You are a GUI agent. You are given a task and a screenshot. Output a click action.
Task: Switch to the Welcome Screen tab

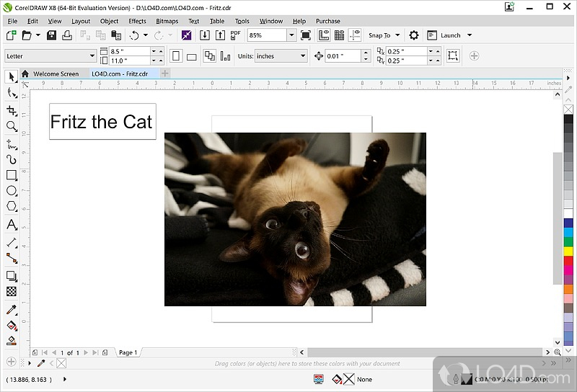[56, 73]
